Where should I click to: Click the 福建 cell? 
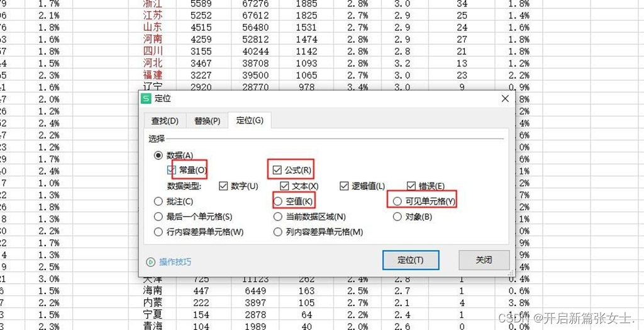pos(152,75)
